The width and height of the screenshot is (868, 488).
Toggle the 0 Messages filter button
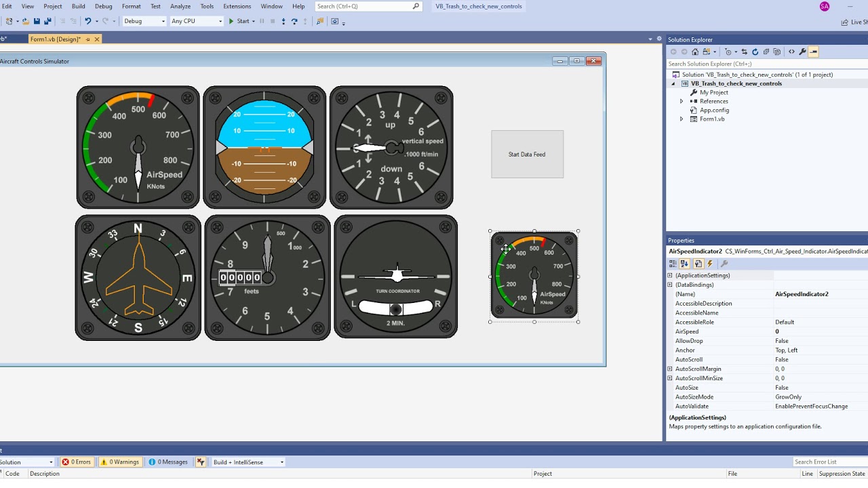coord(169,462)
